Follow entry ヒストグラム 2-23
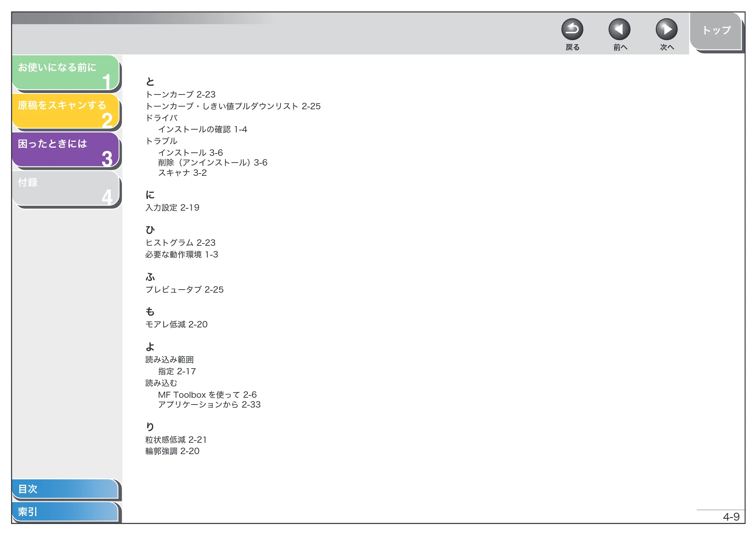 pos(181,243)
